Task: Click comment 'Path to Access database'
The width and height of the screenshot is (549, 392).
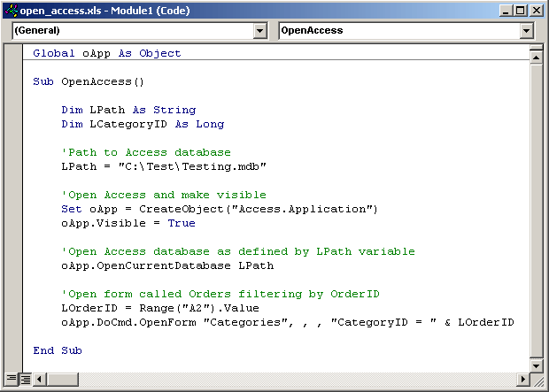Action: click(146, 152)
